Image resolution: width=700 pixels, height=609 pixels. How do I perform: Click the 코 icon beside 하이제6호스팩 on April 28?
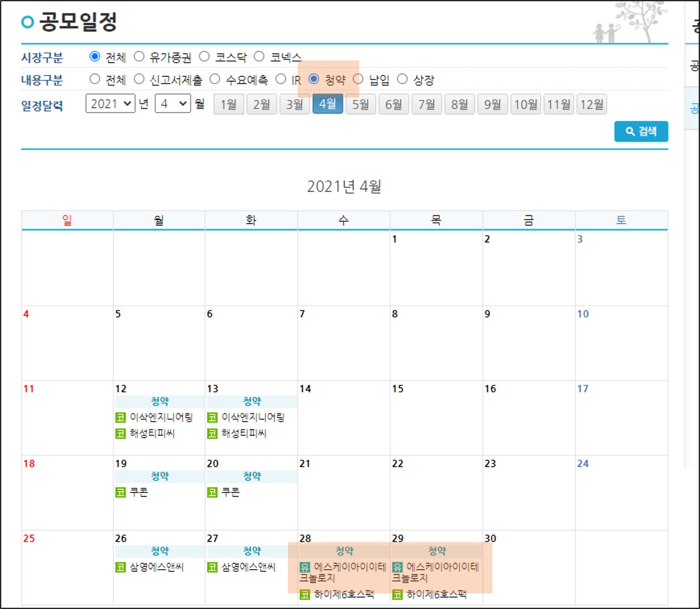pos(305,594)
